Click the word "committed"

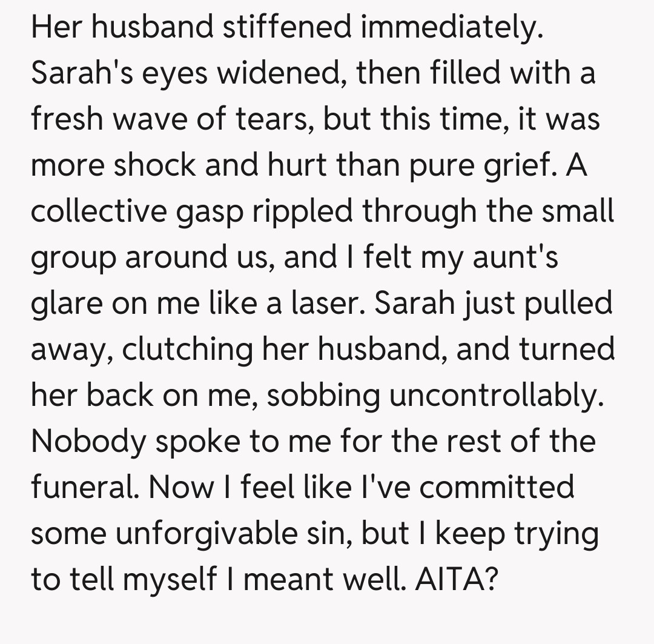coord(497,488)
